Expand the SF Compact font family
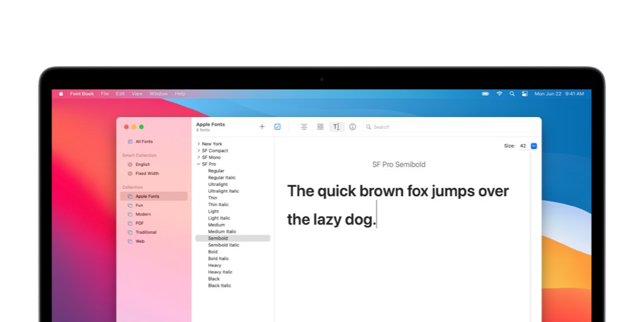Viewport: 644px width, 322px height. click(x=198, y=150)
